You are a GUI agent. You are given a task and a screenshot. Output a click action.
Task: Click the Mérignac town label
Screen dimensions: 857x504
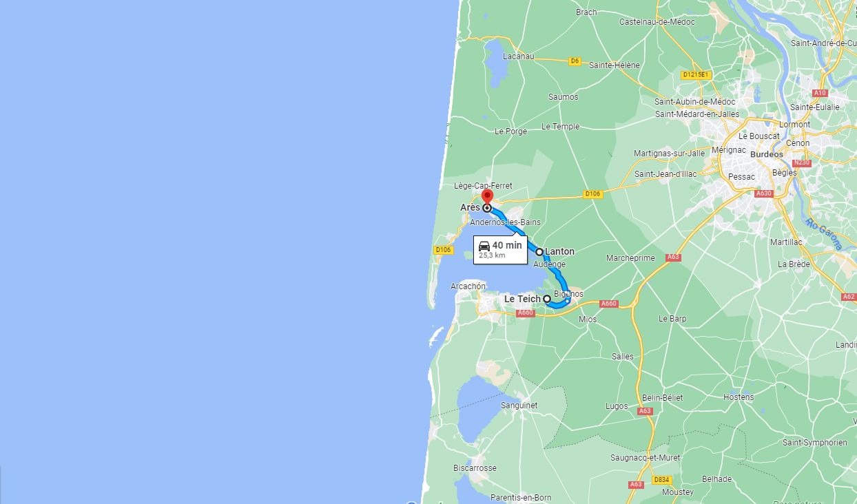click(729, 149)
